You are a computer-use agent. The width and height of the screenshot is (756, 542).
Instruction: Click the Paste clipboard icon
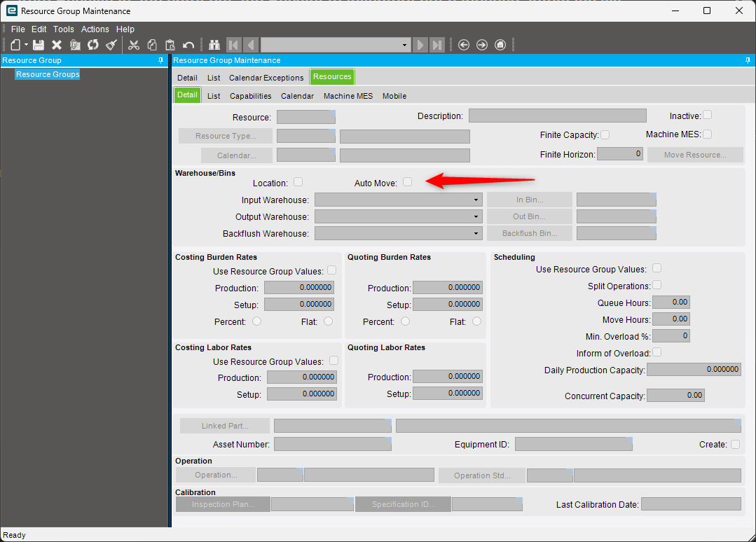click(170, 45)
